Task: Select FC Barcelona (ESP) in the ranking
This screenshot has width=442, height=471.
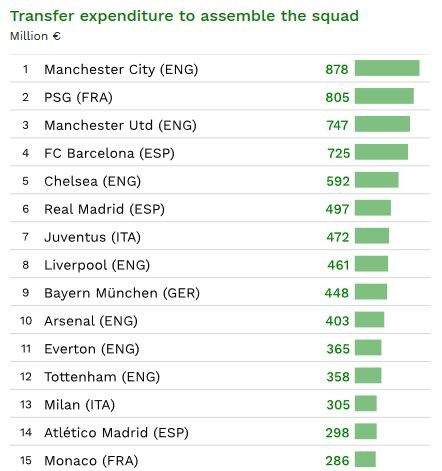Action: 109,154
